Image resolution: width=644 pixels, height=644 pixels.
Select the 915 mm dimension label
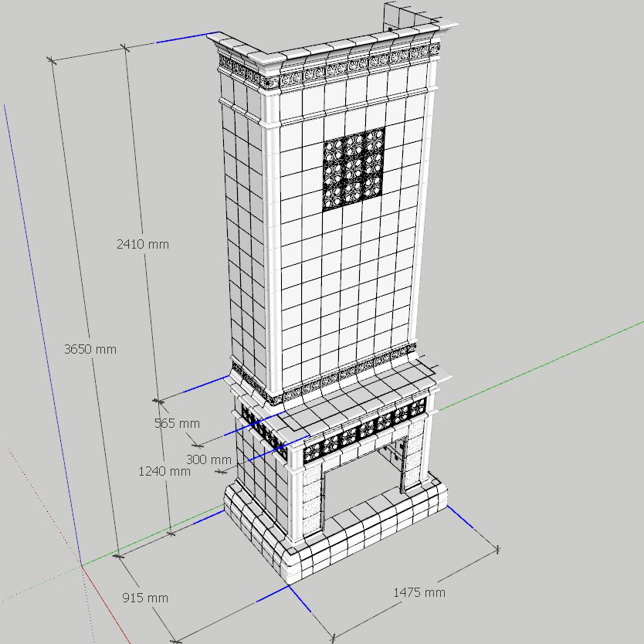click(145, 598)
